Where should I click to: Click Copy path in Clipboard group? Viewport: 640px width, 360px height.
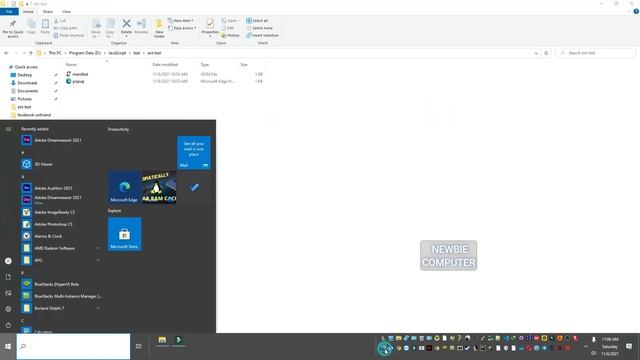click(65, 28)
